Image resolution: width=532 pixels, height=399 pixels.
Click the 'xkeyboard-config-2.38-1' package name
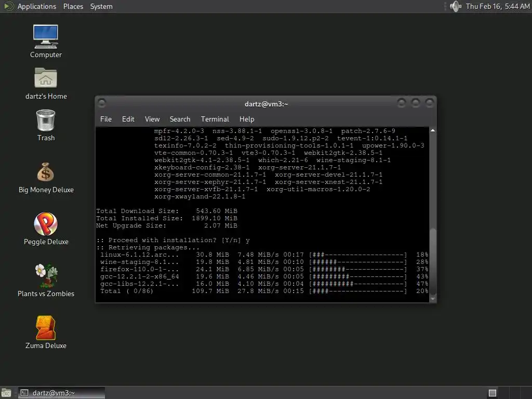coord(202,167)
